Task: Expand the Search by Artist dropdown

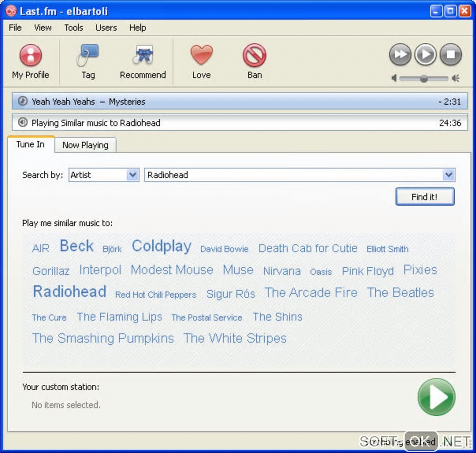Action: pyautogui.click(x=133, y=175)
